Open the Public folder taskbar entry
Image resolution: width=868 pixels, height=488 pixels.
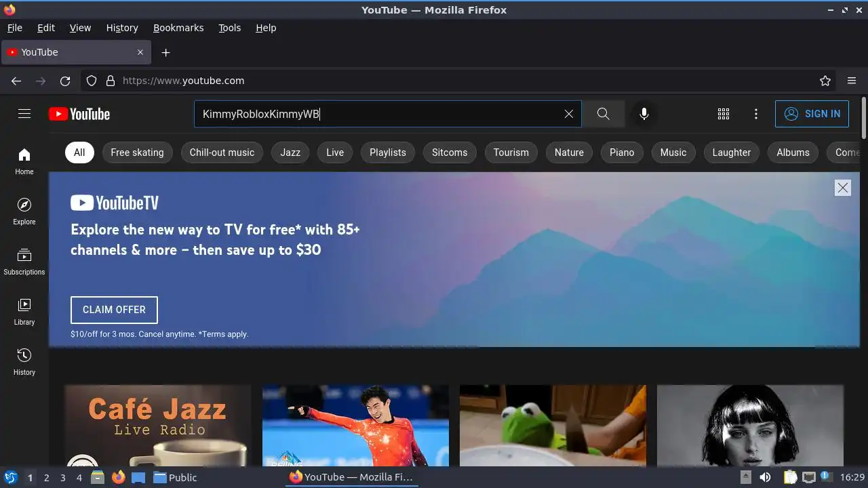(175, 477)
